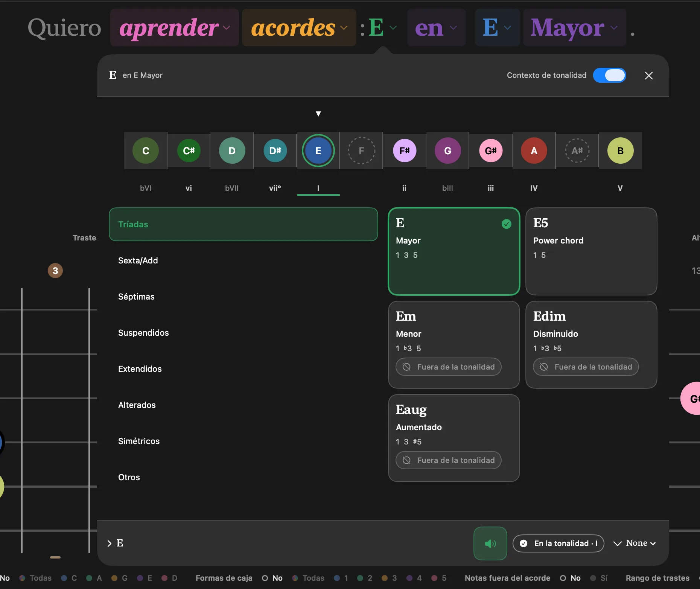Toggle Contexto de tonalidad switch
This screenshot has width=700, height=589.
point(609,75)
